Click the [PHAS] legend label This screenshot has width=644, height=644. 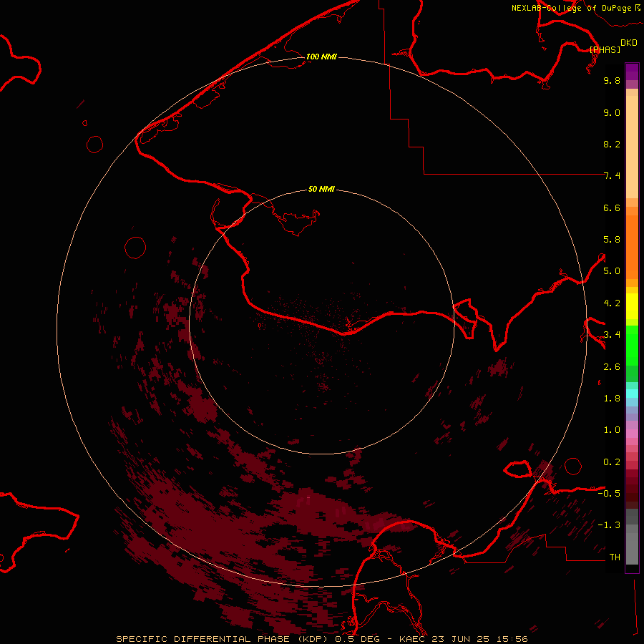click(605, 49)
